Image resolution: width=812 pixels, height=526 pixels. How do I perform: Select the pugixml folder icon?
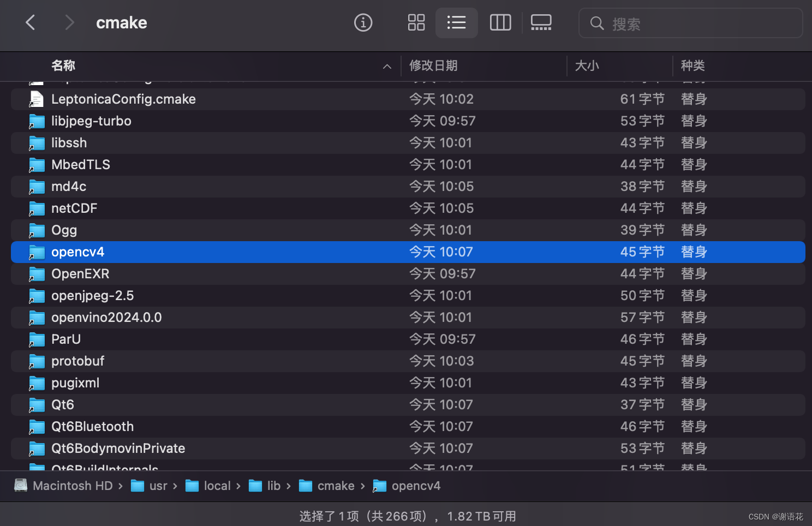tap(37, 383)
